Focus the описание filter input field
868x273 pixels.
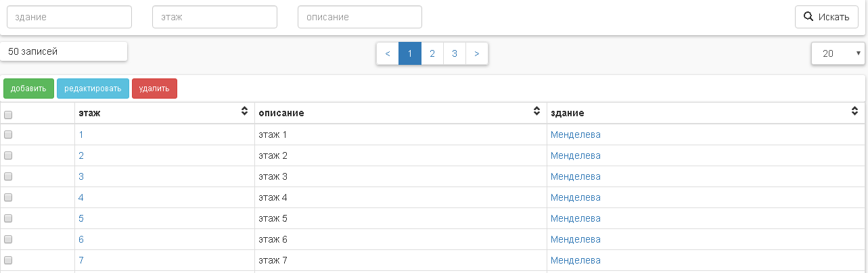click(359, 18)
